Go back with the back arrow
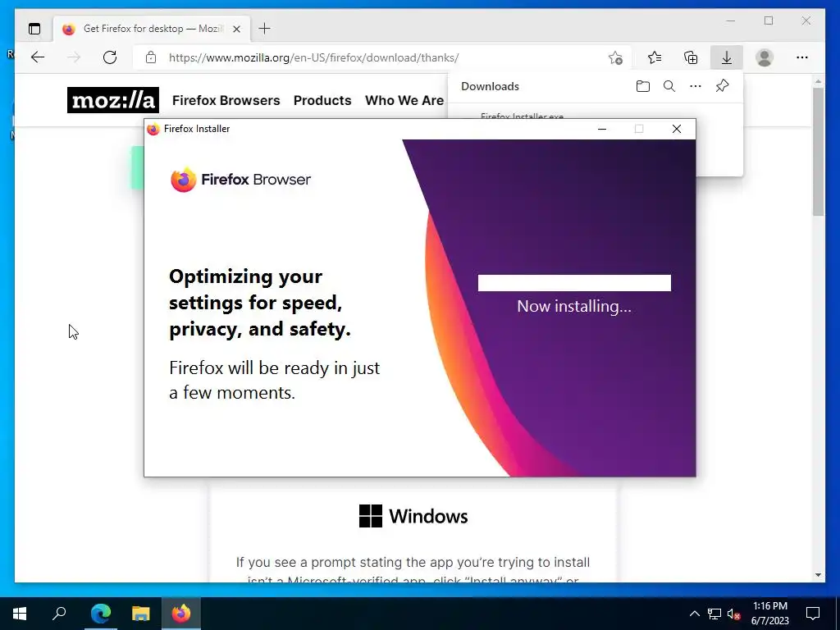This screenshot has height=630, width=840. [x=38, y=57]
